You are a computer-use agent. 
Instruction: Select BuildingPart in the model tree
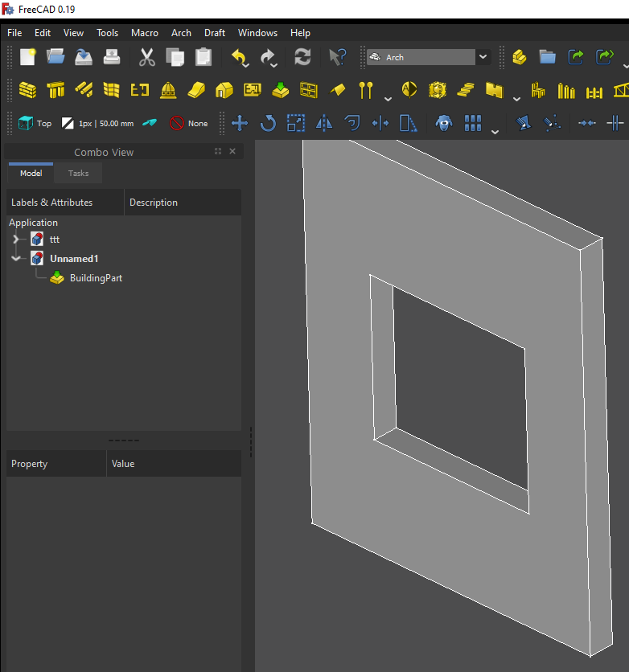[x=95, y=278]
